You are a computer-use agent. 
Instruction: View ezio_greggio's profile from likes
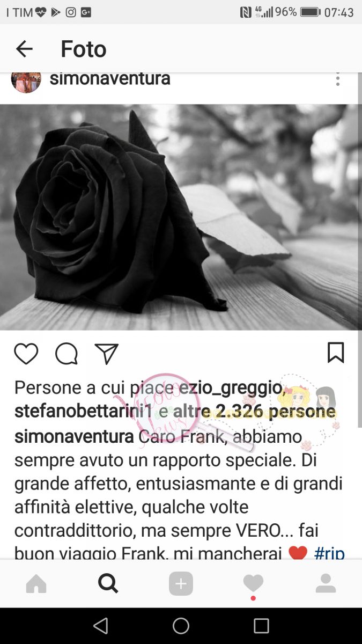pyautogui.click(x=231, y=387)
